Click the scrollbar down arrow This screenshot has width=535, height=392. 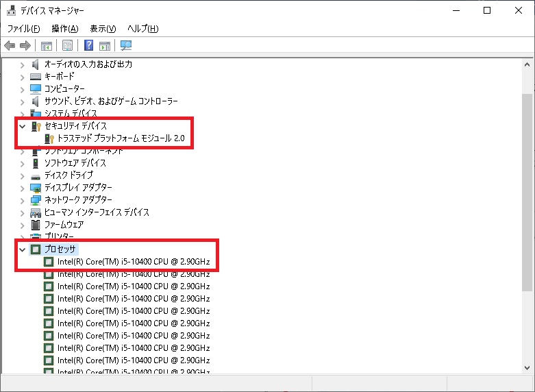[x=527, y=368]
